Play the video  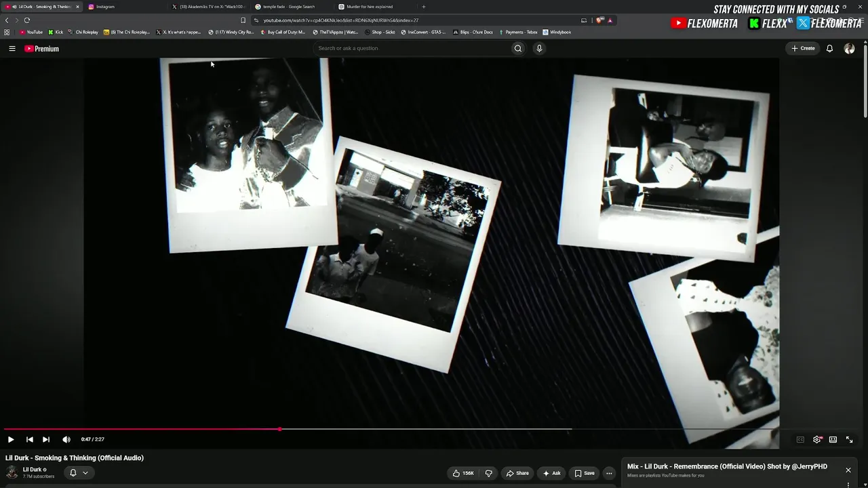[11, 439]
